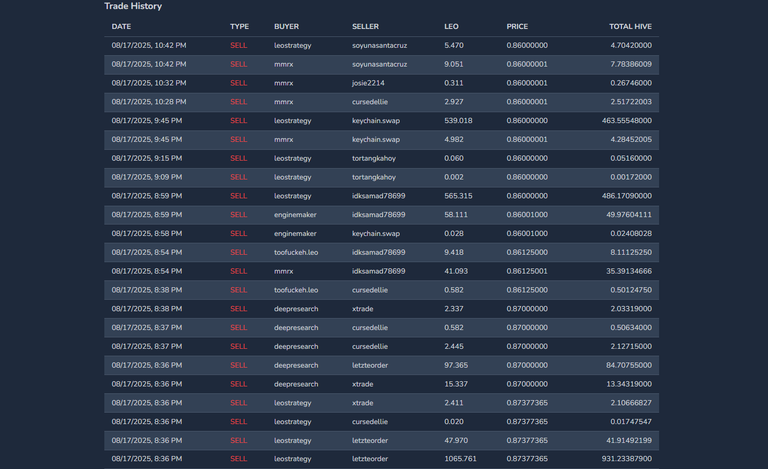Select price 0.86125001
Viewport: 768px width, 469px height.
tap(527, 271)
